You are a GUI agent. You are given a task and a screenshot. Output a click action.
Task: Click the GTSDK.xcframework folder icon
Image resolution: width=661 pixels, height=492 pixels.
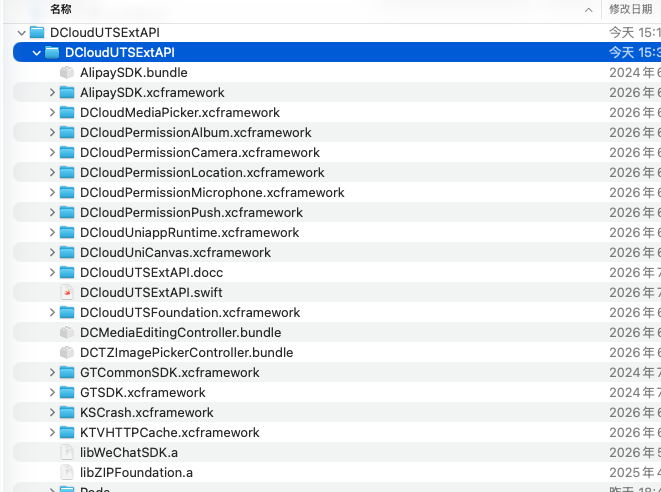[x=67, y=393]
